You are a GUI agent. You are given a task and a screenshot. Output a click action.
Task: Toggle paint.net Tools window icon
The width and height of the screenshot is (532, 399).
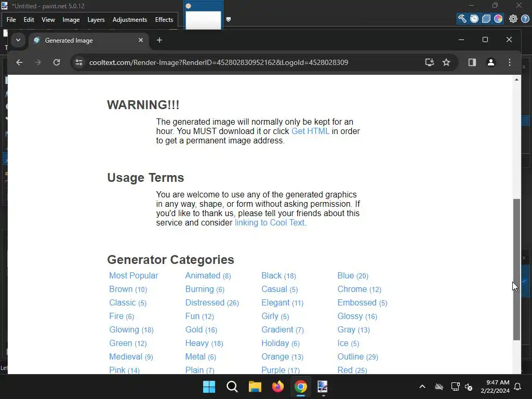[x=462, y=19]
